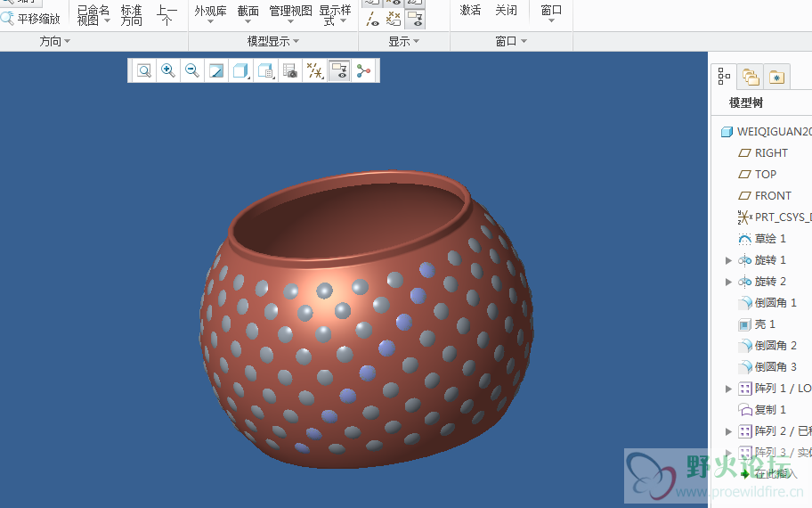
Task: Click the Refit zoom icon in graphics toolbar
Action: pos(143,71)
